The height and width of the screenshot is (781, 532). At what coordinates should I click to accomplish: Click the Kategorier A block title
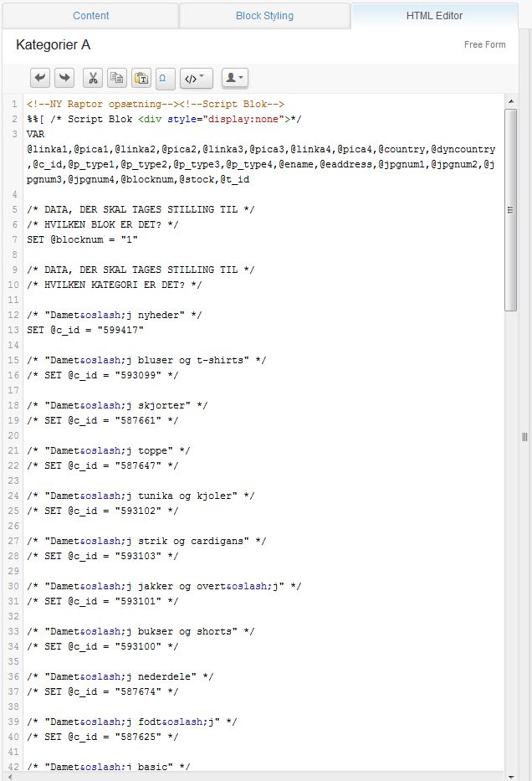pyautogui.click(x=54, y=45)
